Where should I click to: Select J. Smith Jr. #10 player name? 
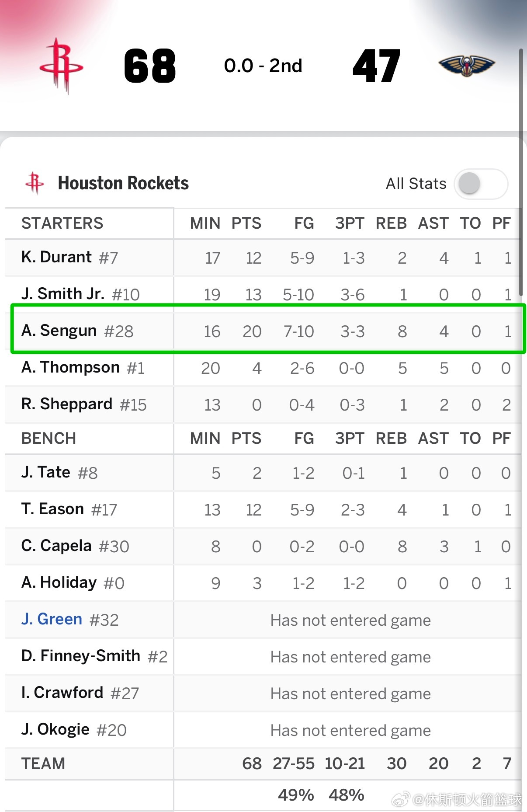tap(80, 294)
